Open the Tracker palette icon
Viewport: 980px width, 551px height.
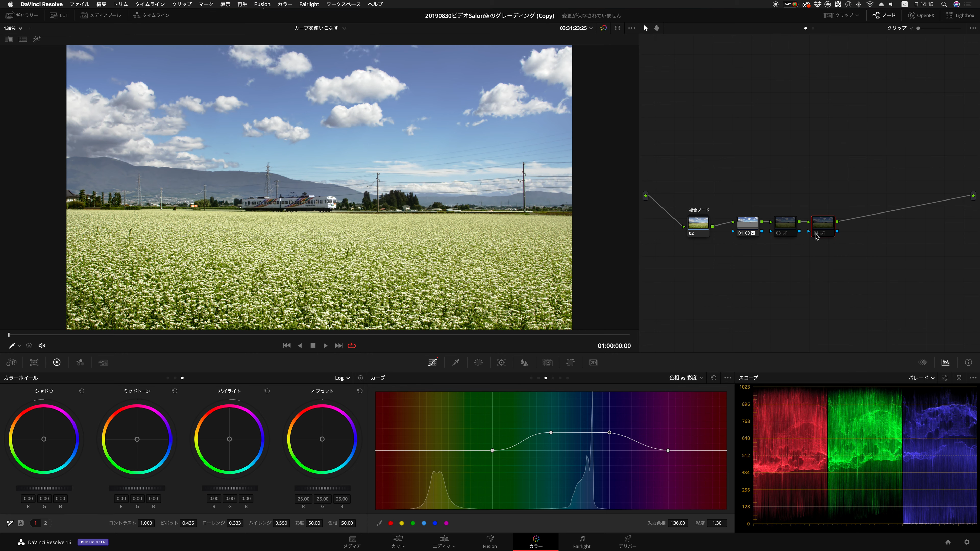501,362
